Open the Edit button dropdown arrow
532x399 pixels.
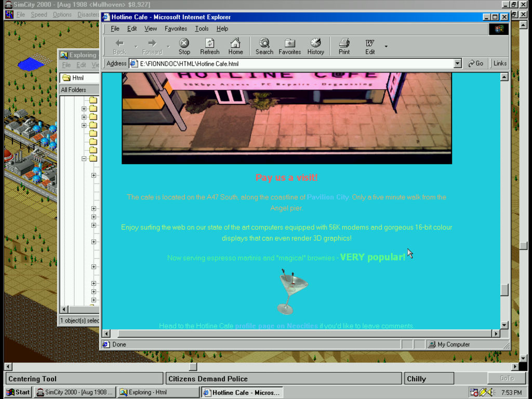(x=386, y=46)
